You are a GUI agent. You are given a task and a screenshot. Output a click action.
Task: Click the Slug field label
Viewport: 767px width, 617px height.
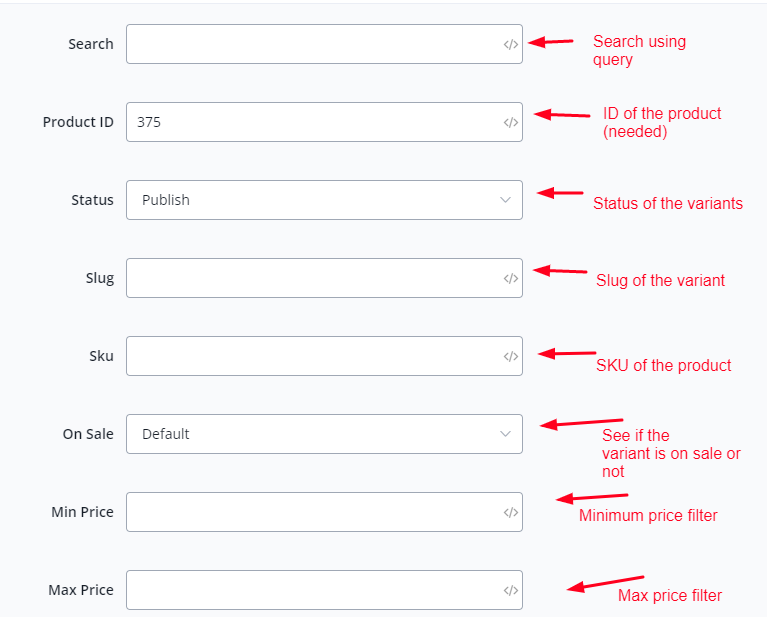click(100, 278)
